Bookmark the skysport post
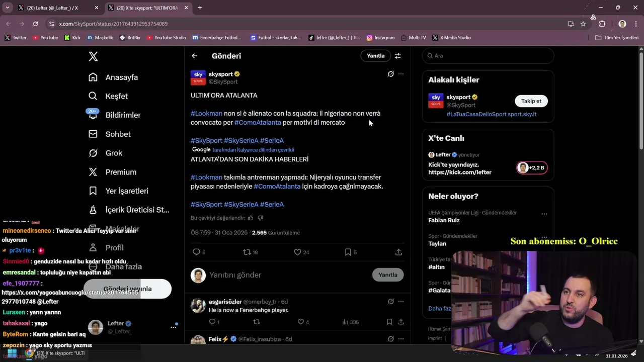 point(351,252)
